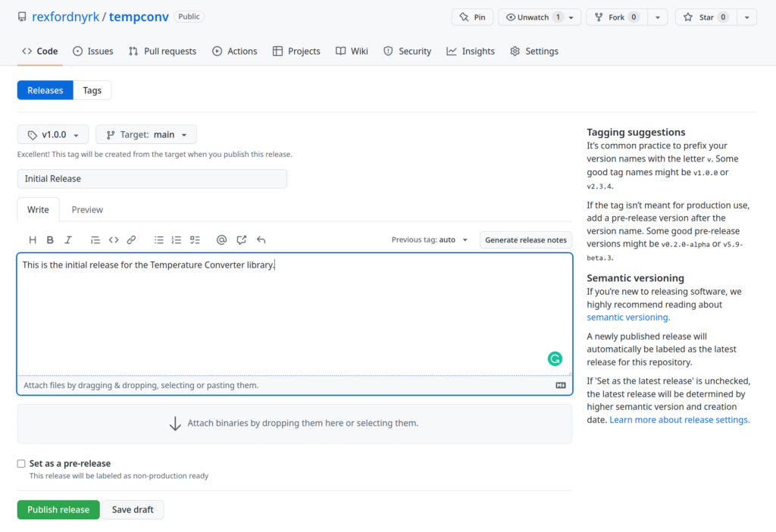Open the v1.0.0 tag dropdown
Image resolution: width=776 pixels, height=532 pixels.
tap(53, 134)
